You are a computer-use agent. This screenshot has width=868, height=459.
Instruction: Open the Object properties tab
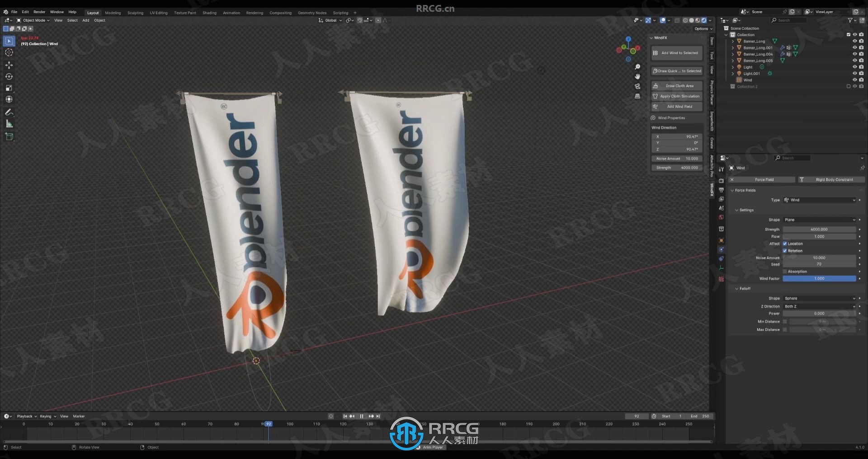pos(722,240)
